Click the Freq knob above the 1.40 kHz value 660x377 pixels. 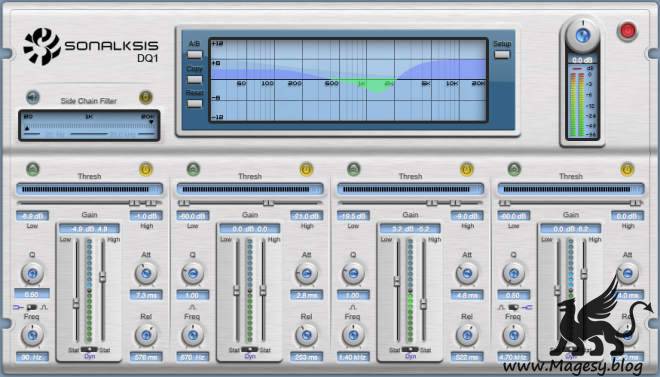pyautogui.click(x=353, y=335)
